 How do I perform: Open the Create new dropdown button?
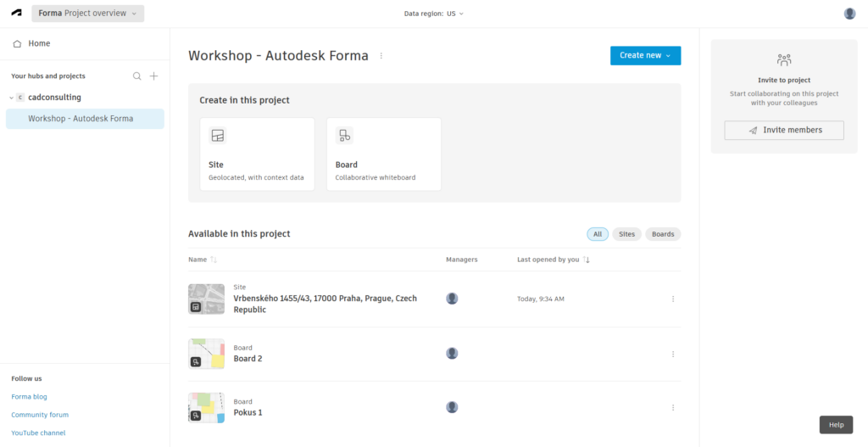click(645, 56)
